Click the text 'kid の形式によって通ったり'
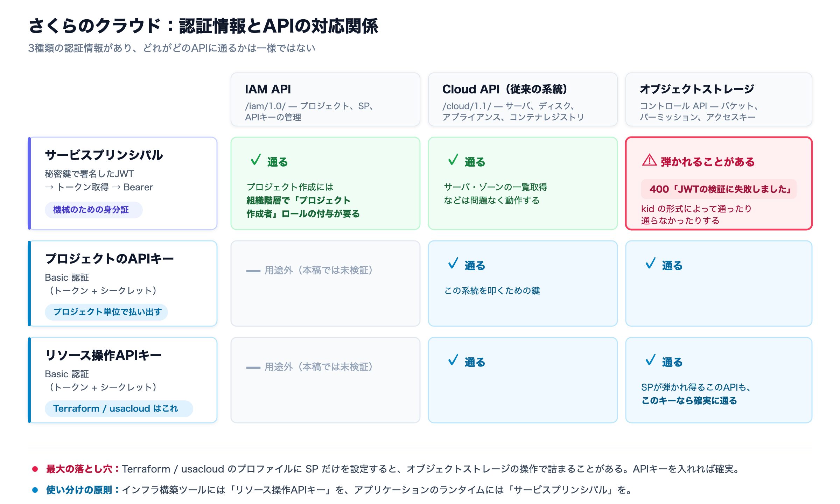The height and width of the screenshot is (504, 840). 696,209
